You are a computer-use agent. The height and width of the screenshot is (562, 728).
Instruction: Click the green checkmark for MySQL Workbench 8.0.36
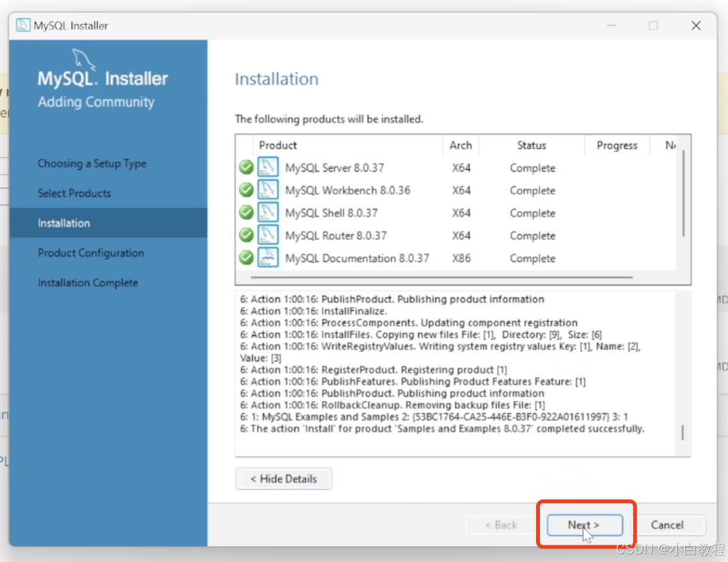(246, 190)
